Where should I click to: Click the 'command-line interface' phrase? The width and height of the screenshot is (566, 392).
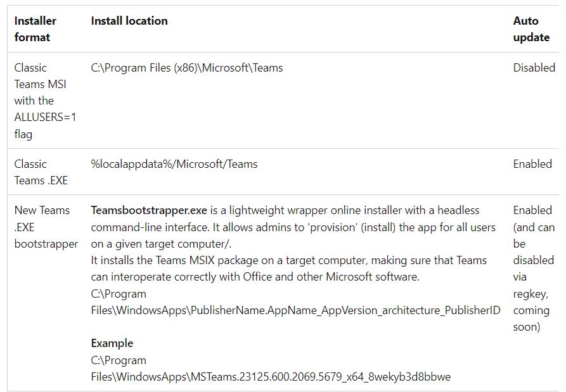coord(150,227)
